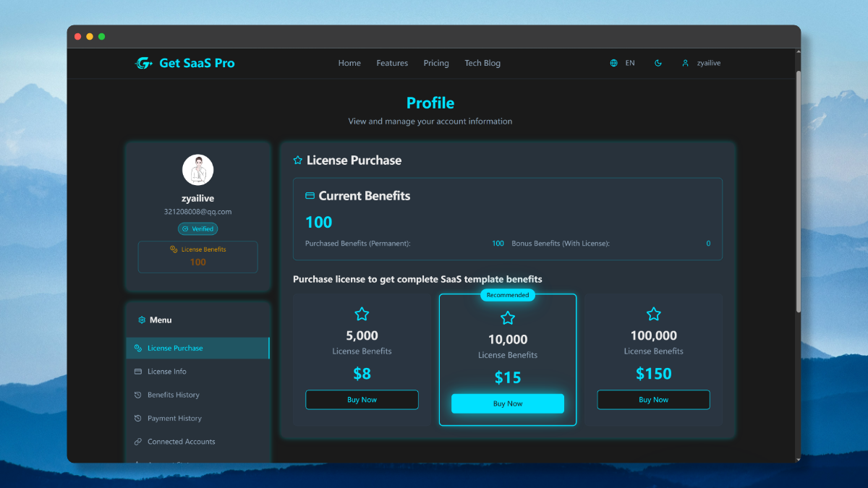Click the gear icon next to Menu
The width and height of the screenshot is (868, 488).
coord(142,320)
